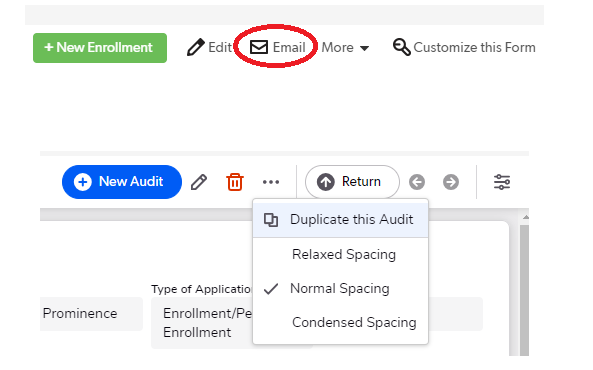The width and height of the screenshot is (593, 370).
Task: Select the checked Normal Spacing option
Action: tap(340, 288)
